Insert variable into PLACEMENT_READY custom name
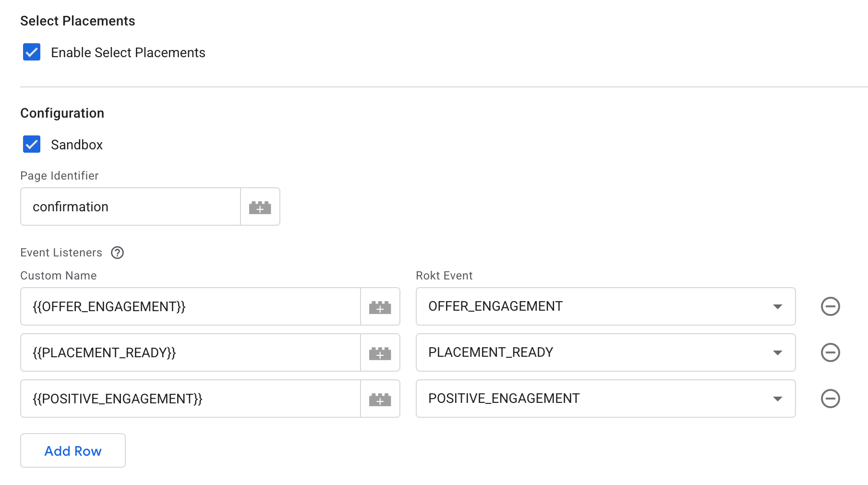 [380, 352]
